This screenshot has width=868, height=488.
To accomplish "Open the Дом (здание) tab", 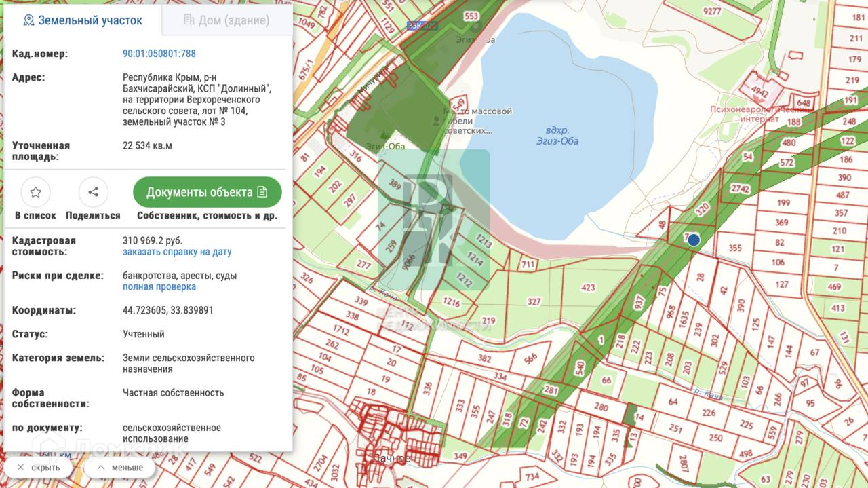I will click(226, 20).
